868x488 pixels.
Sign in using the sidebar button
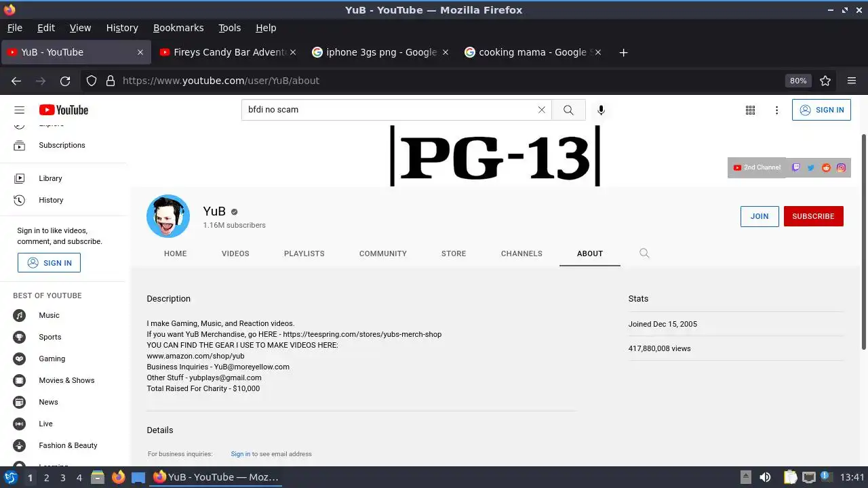click(x=49, y=263)
